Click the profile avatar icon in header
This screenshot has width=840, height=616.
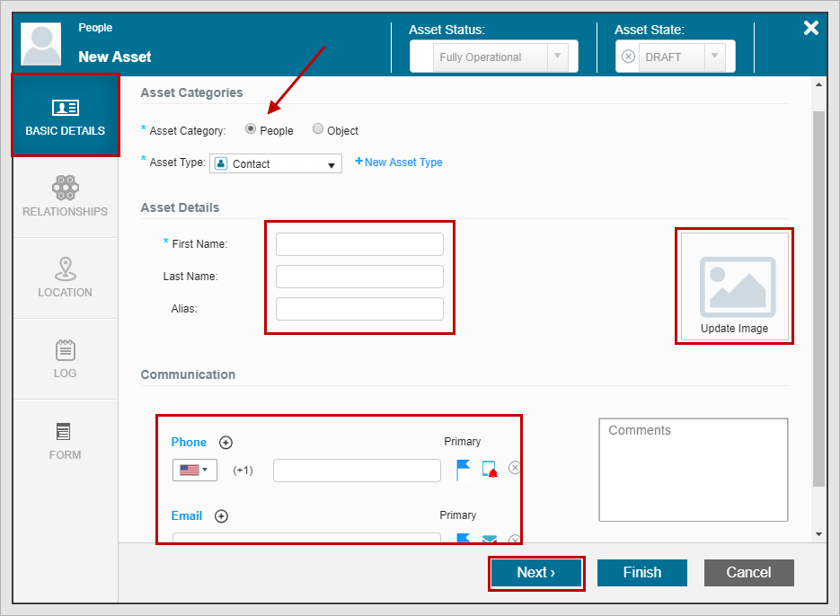[41, 43]
